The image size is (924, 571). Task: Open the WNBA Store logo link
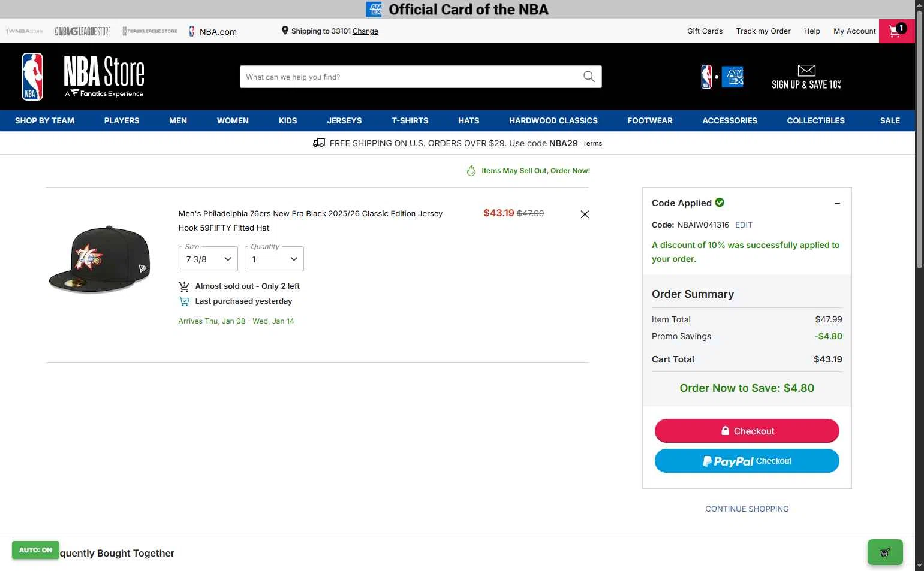point(25,31)
